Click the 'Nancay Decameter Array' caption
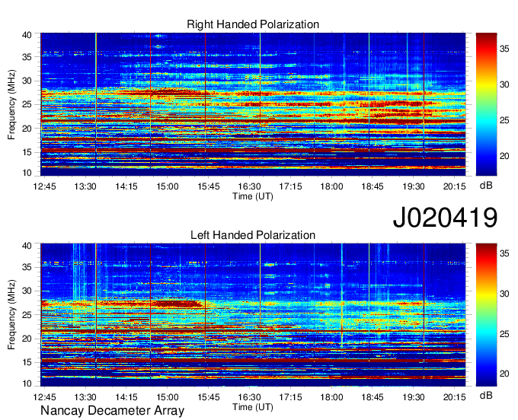Viewport: 518px width, 420px height. 112,411
